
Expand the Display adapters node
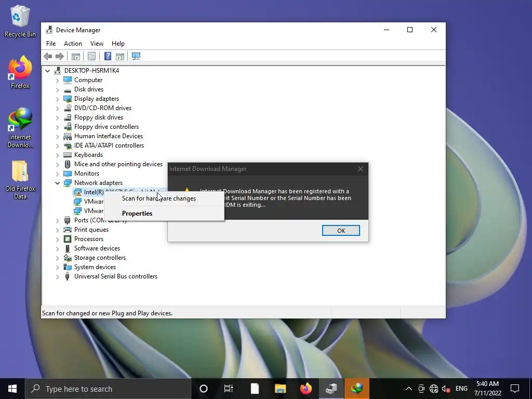pyautogui.click(x=57, y=99)
